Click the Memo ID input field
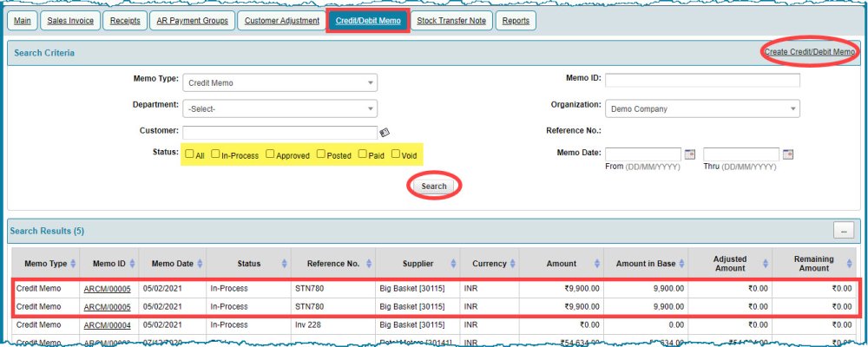868x347 pixels. [x=702, y=81]
